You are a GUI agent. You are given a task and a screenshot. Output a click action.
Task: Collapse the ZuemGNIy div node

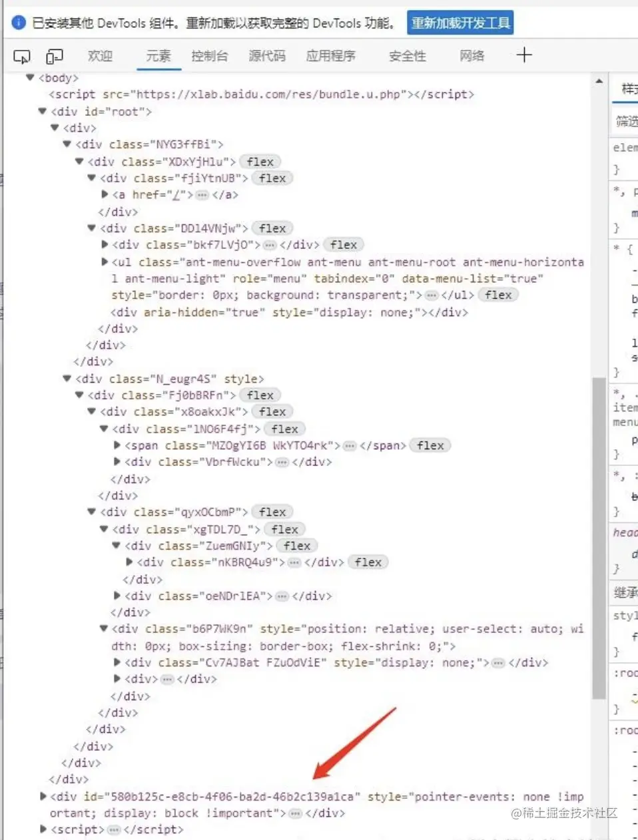[117, 546]
